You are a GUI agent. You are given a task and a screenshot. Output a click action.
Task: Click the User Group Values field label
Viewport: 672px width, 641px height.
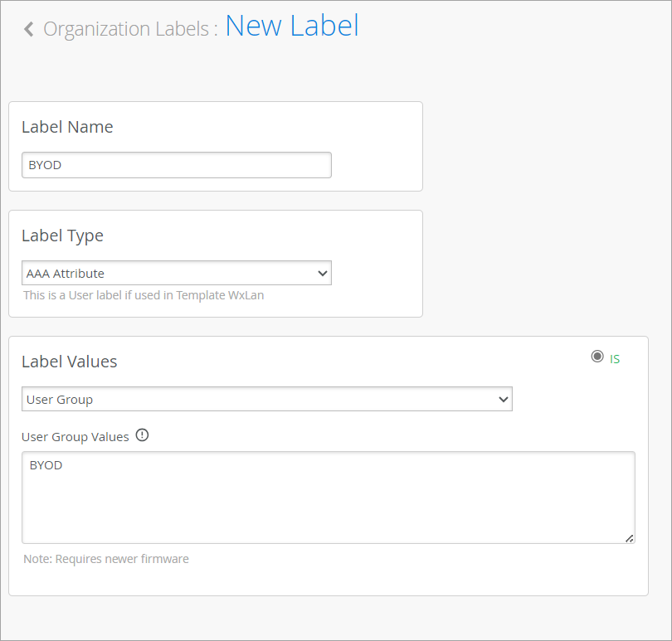[75, 436]
